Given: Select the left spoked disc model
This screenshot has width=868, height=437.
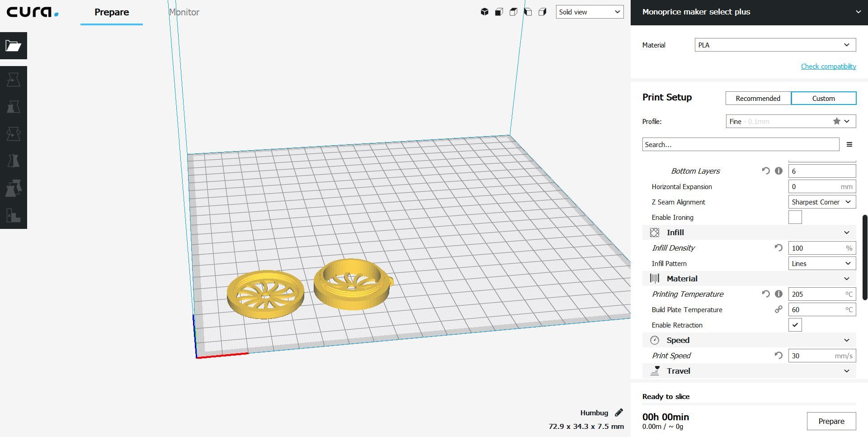Looking at the screenshot, I should point(266,294).
